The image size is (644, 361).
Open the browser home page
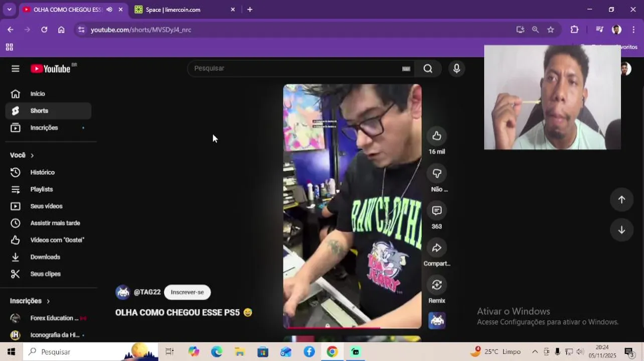pyautogui.click(x=61, y=30)
